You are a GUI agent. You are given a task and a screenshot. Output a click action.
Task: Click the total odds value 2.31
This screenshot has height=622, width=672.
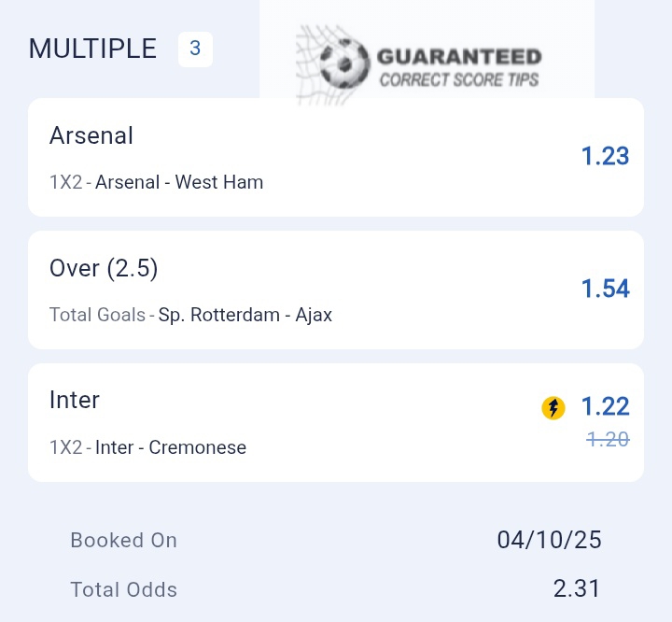[577, 588]
